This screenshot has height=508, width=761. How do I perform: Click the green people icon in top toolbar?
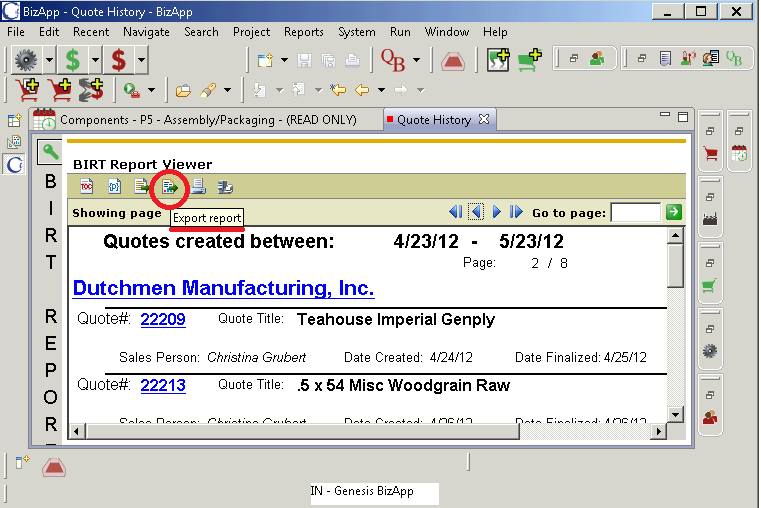(x=597, y=59)
